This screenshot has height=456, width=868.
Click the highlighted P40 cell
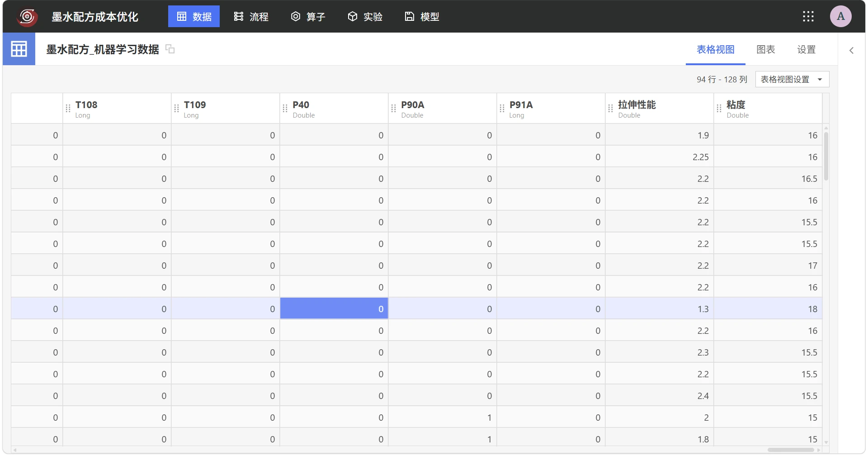[x=334, y=309]
